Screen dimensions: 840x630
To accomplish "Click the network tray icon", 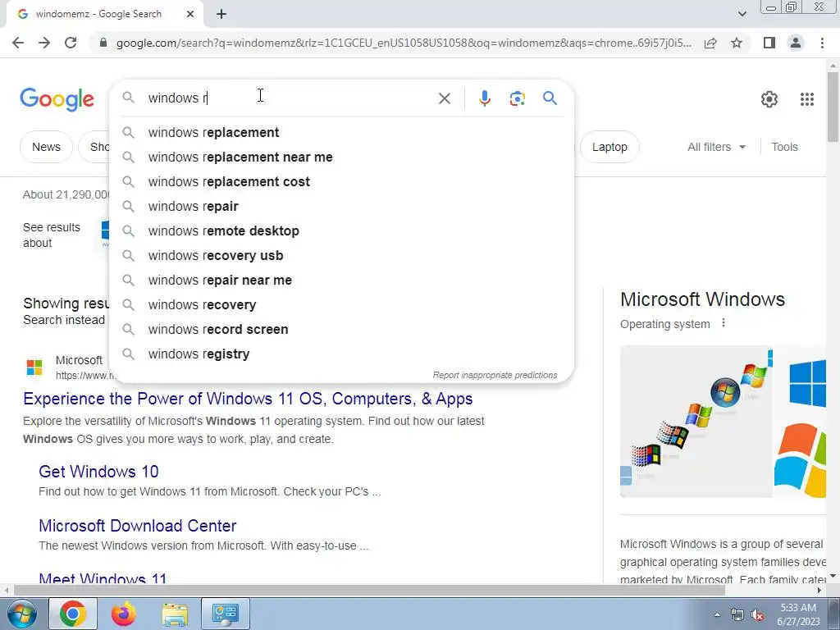I will [737, 615].
